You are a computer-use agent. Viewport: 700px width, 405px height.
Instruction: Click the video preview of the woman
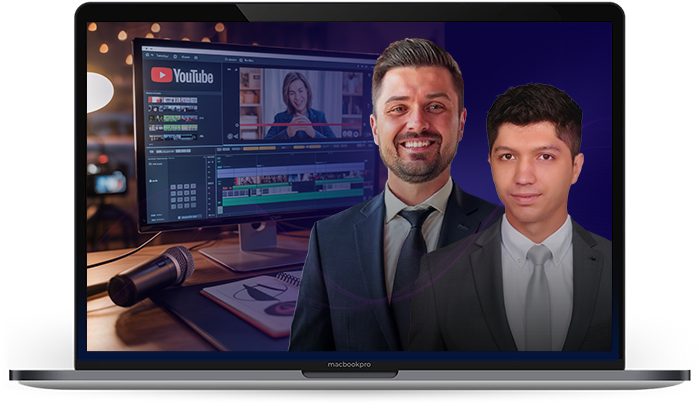click(x=294, y=103)
